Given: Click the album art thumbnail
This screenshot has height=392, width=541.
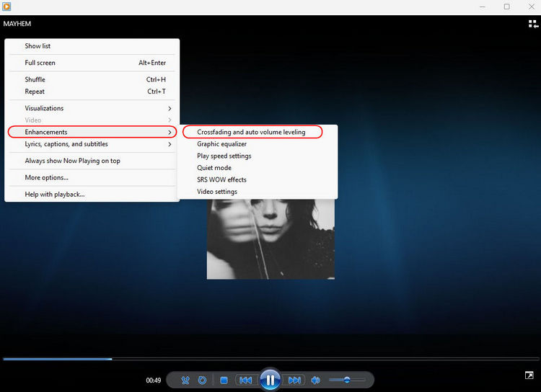Looking at the screenshot, I should [270, 239].
